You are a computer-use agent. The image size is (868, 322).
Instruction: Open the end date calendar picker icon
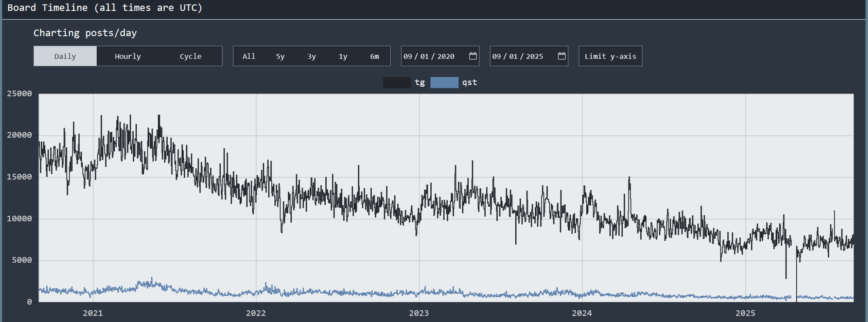point(561,56)
